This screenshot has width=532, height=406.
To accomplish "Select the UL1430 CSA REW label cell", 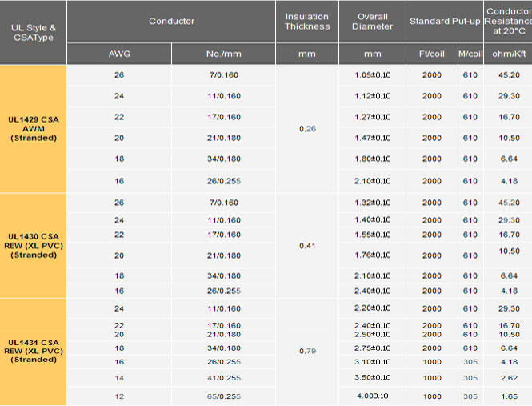I will point(34,246).
